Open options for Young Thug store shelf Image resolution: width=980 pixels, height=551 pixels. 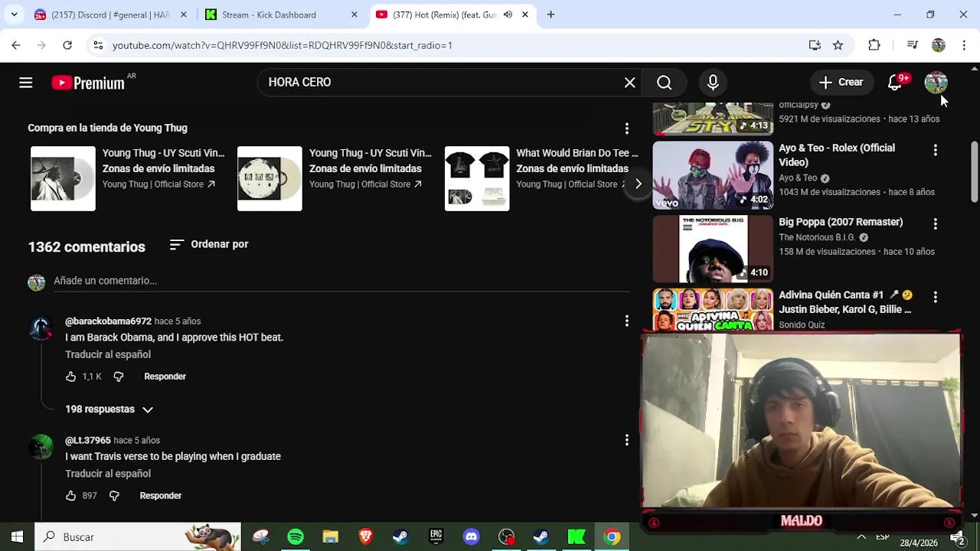(x=626, y=129)
